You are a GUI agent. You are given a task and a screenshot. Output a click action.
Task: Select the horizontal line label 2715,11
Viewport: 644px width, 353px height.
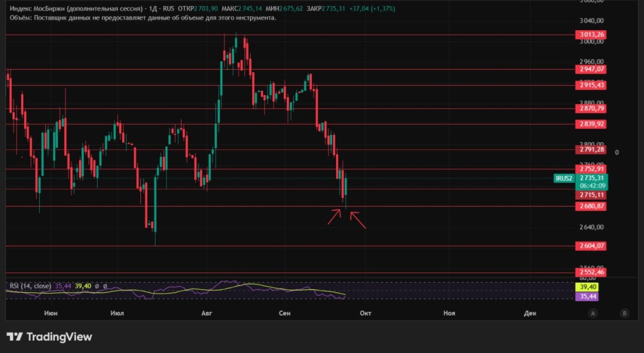pos(591,195)
